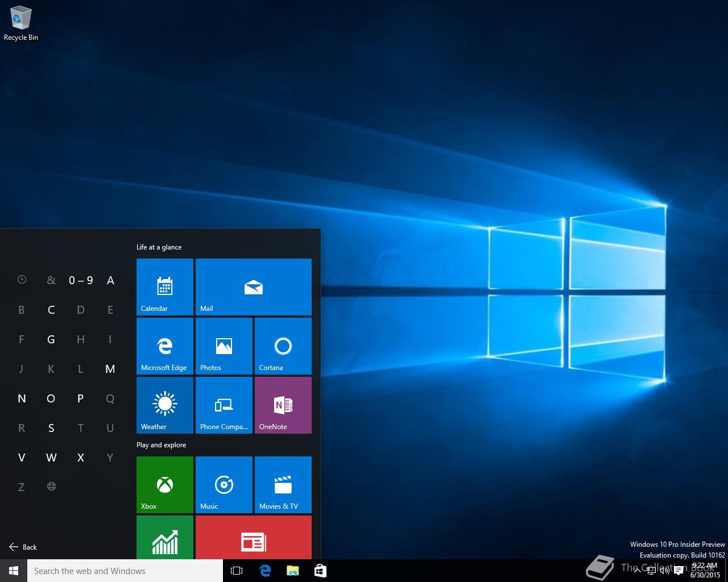Image resolution: width=728 pixels, height=582 pixels.
Task: Open the Music tile
Action: [x=224, y=485]
